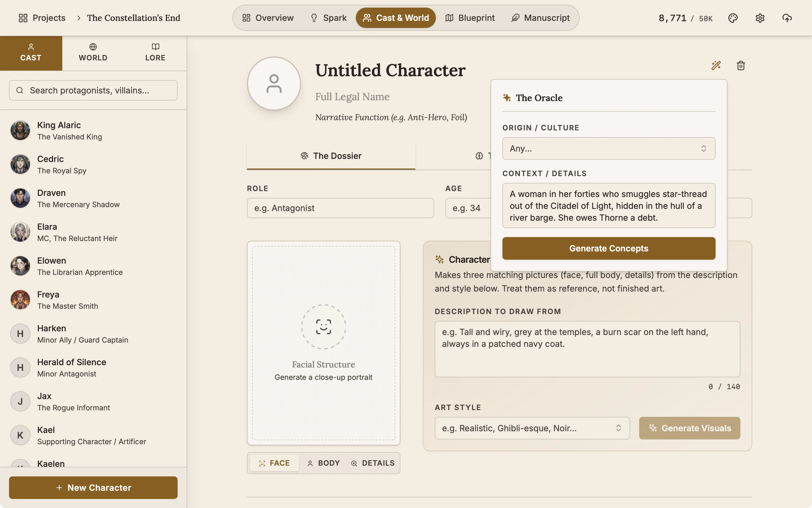Select 'MC, The Reluctant Heir' text

pos(77,238)
